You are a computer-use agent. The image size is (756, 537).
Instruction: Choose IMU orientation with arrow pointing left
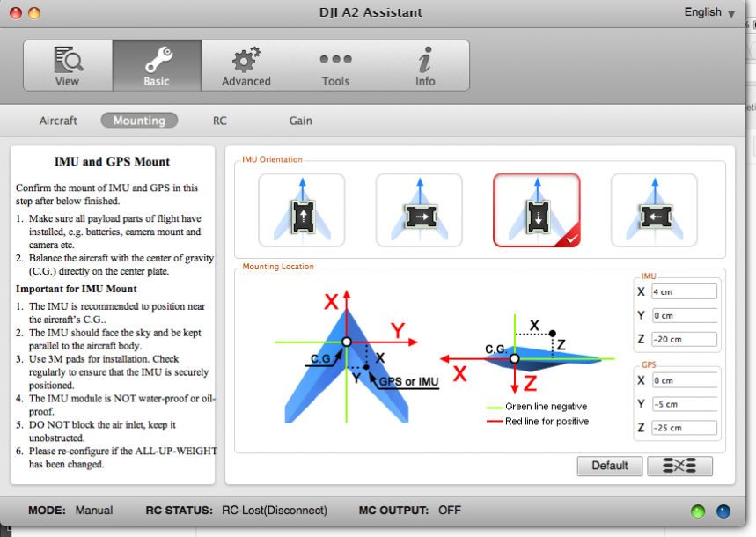pos(654,210)
